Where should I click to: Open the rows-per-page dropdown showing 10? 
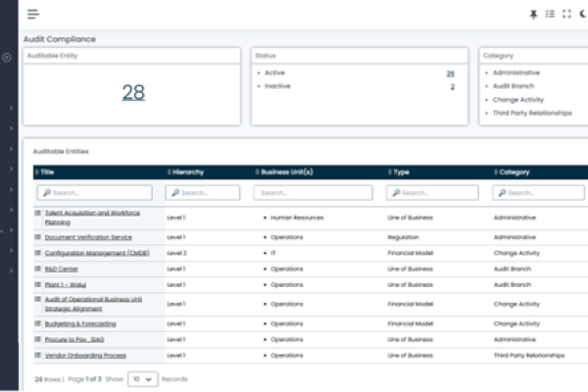142,378
